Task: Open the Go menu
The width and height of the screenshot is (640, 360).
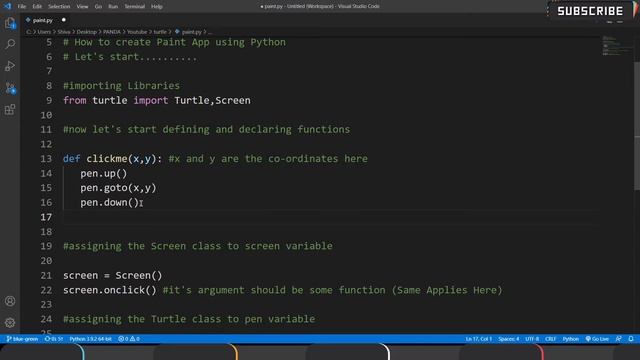Action: click(x=98, y=7)
